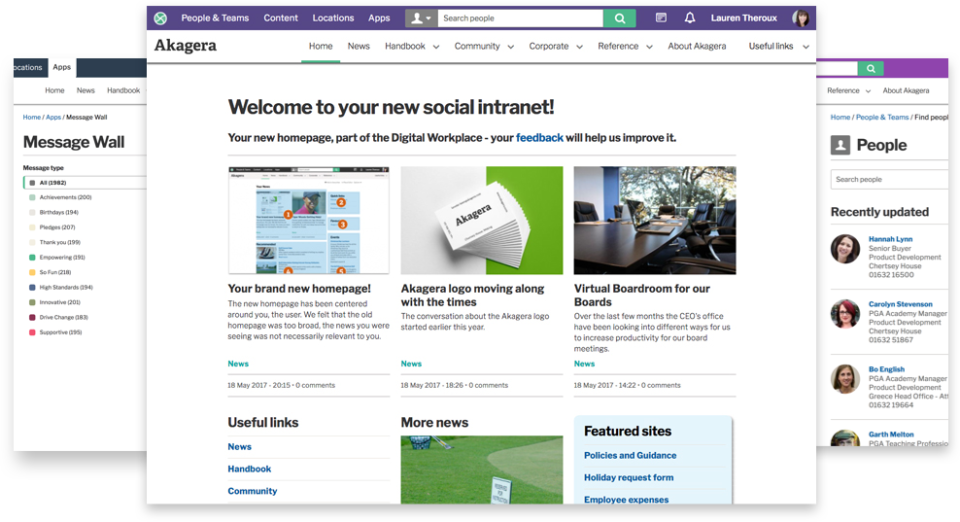The image size is (960, 522).
Task: Click Carolyn Stevenson name link
Action: click(x=900, y=304)
